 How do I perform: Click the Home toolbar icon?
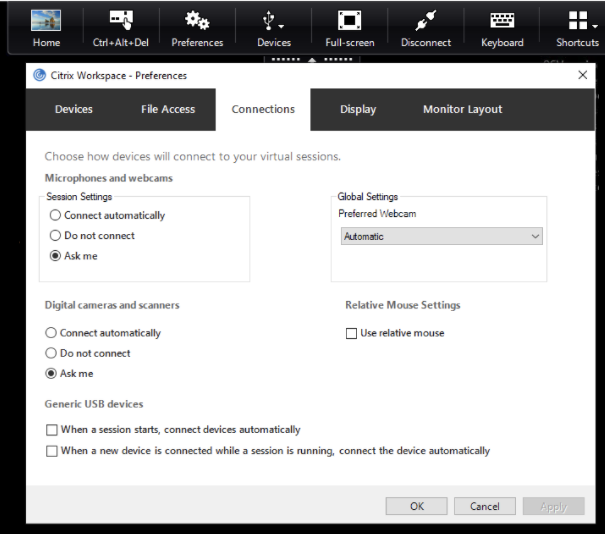[46, 22]
